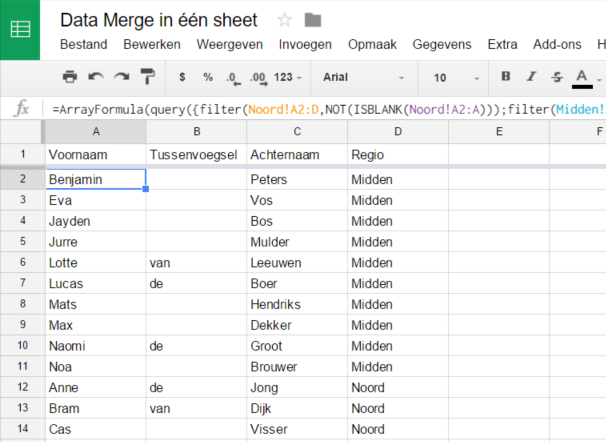Open the Bewerken menu
The height and width of the screenshot is (442, 606).
tap(152, 44)
